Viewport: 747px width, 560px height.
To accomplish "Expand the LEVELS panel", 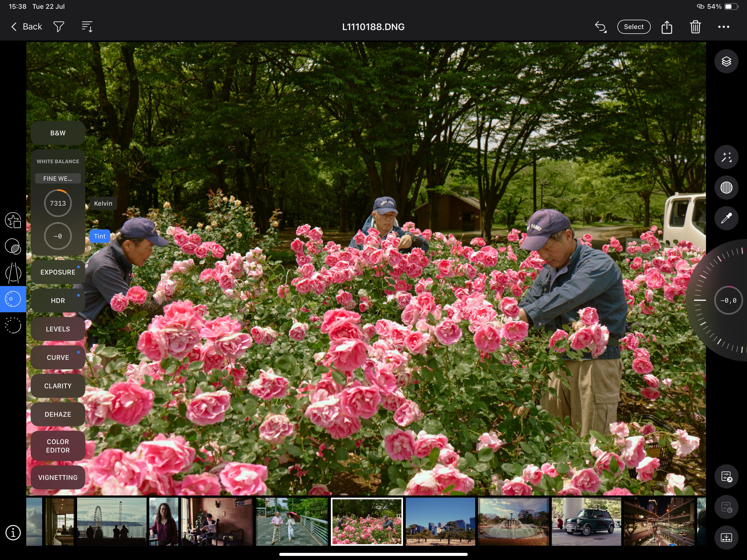I will click(x=58, y=329).
